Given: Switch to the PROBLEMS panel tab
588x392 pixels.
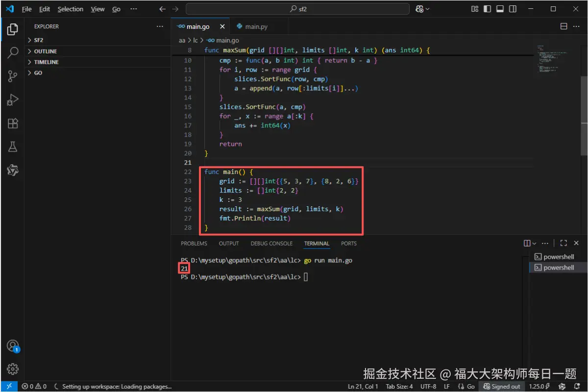Looking at the screenshot, I should [x=194, y=244].
